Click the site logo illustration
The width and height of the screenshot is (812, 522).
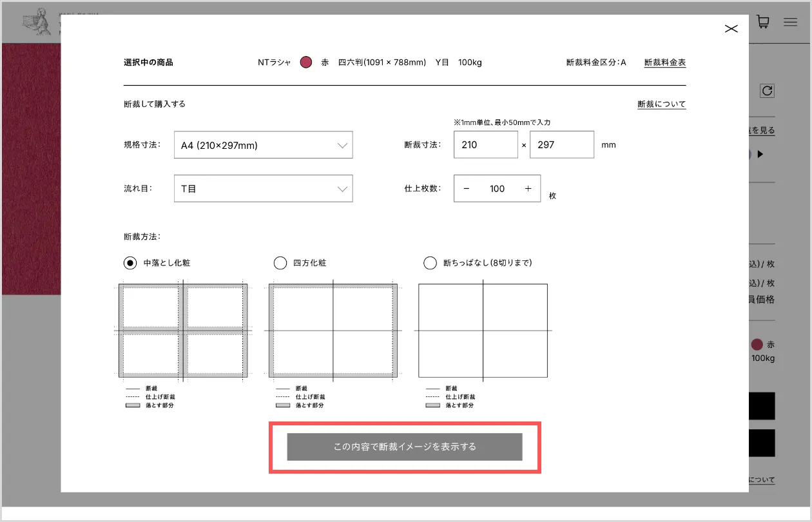pos(37,22)
